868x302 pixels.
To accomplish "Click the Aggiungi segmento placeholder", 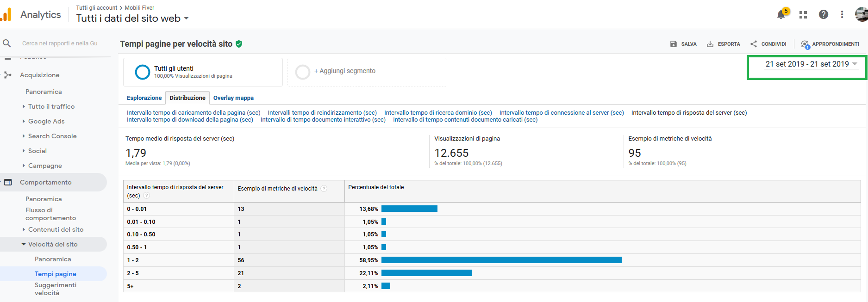I will (x=344, y=71).
